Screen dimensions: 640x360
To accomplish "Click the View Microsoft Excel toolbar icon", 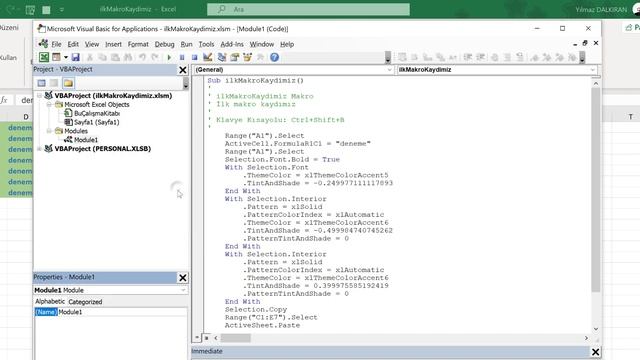I will click(44, 58).
